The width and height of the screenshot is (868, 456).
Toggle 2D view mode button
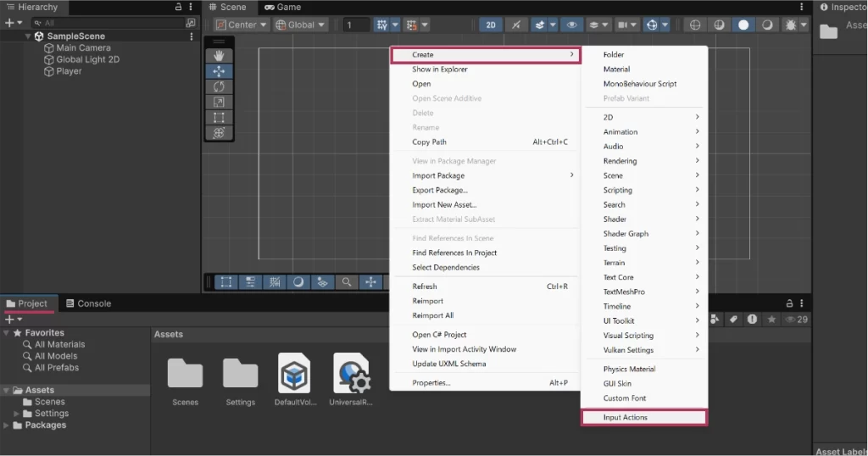coord(491,25)
